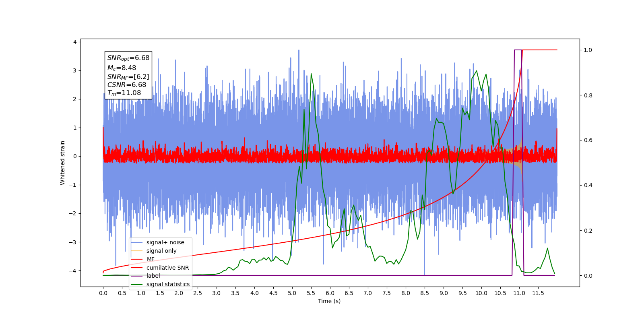
Task: Select the 0.2 tick on the right axis
Action: point(588,231)
